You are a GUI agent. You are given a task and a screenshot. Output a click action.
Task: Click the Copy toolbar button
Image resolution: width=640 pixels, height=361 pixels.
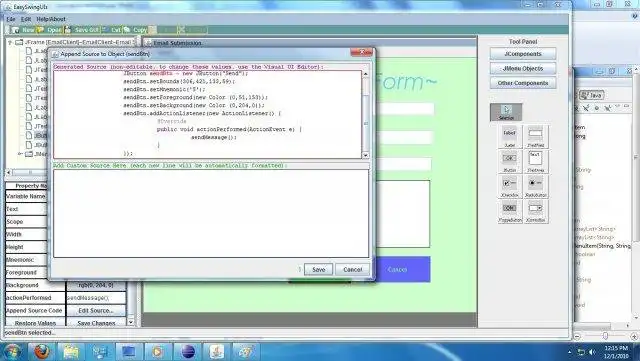pos(135,30)
